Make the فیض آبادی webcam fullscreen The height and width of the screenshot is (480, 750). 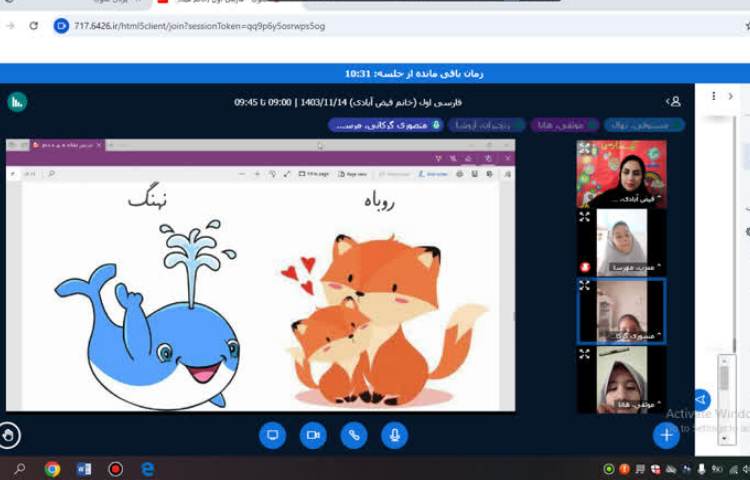point(585,148)
